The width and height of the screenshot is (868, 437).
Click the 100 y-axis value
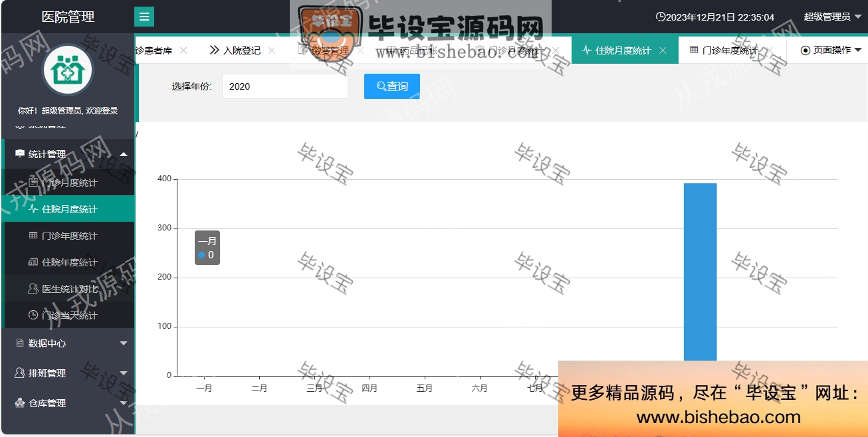point(164,327)
